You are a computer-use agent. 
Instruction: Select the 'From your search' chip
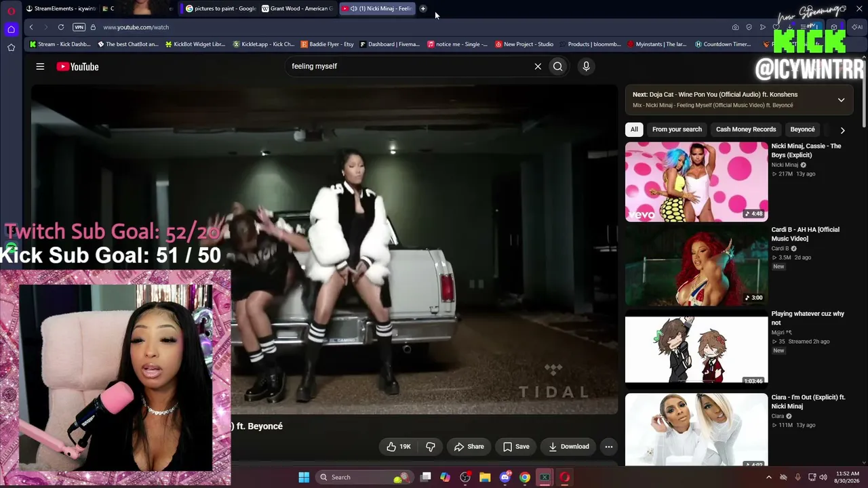pos(677,129)
